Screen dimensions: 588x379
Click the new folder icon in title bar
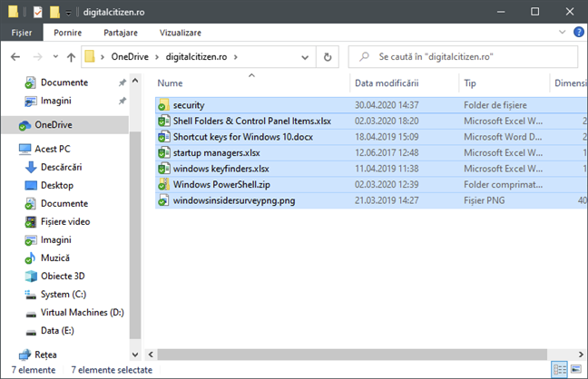54,12
